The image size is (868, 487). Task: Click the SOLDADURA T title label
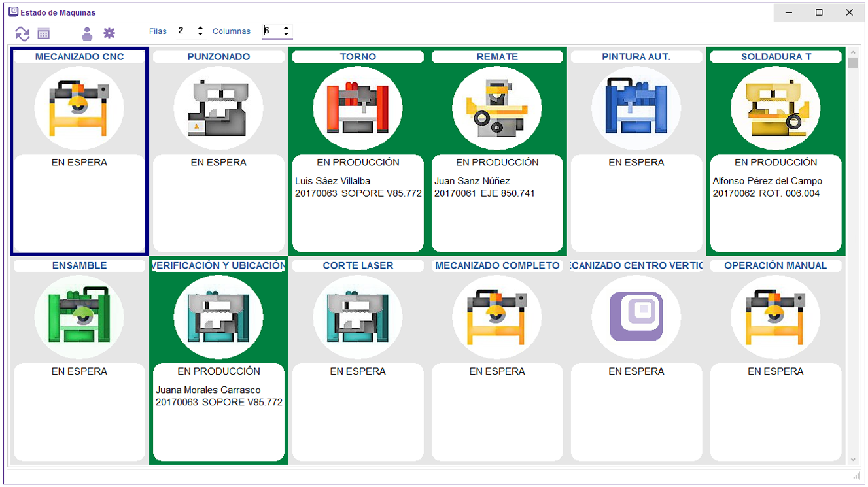coord(776,57)
